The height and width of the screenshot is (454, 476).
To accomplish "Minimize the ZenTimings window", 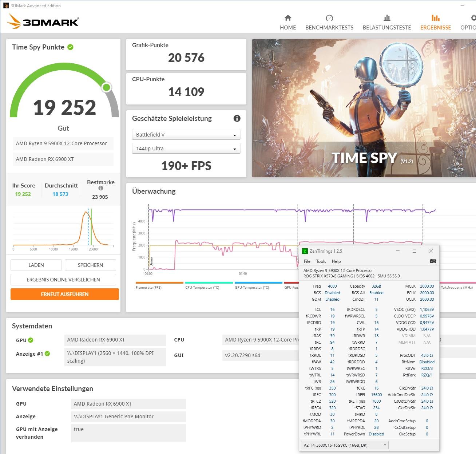I will click(398, 251).
